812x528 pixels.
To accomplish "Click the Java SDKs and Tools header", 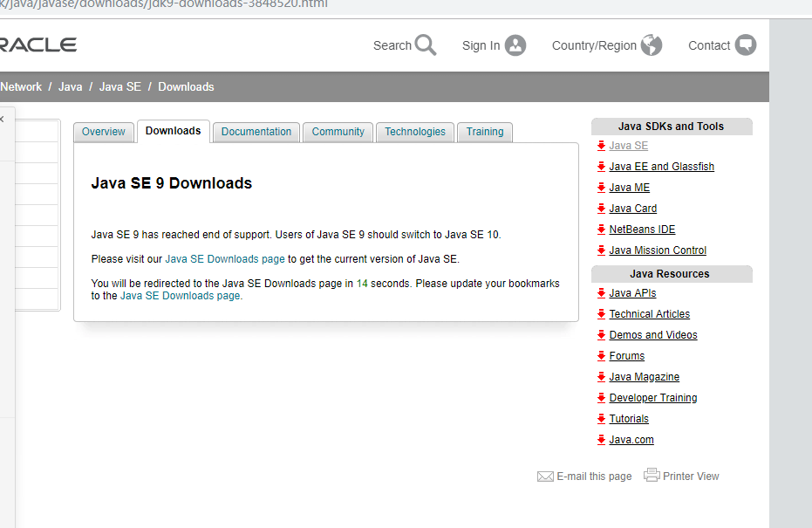I will pyautogui.click(x=672, y=127).
